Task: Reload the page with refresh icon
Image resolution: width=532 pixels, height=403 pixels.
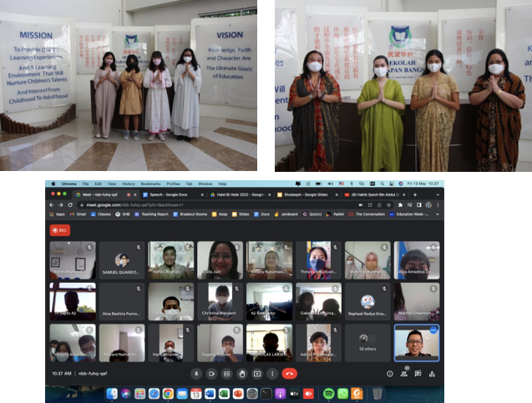Action: 69,204
